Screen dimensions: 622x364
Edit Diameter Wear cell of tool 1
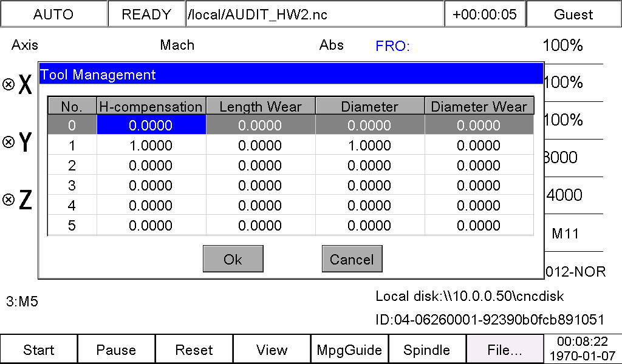point(479,146)
